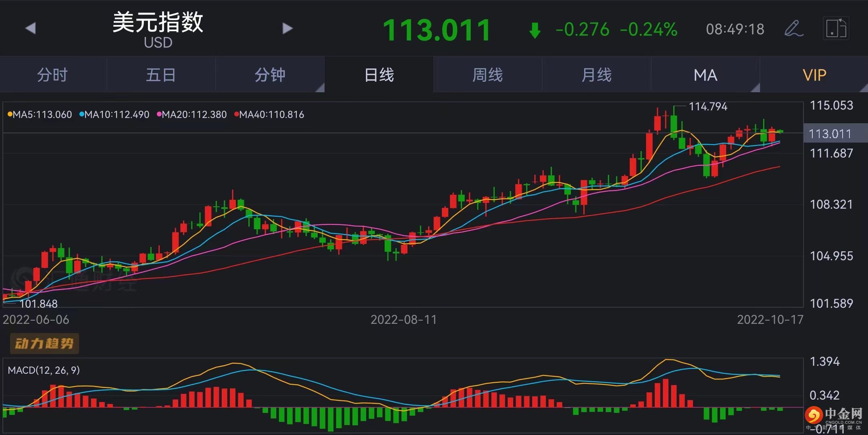Open the VIP tab
The image size is (868, 435).
pos(814,75)
